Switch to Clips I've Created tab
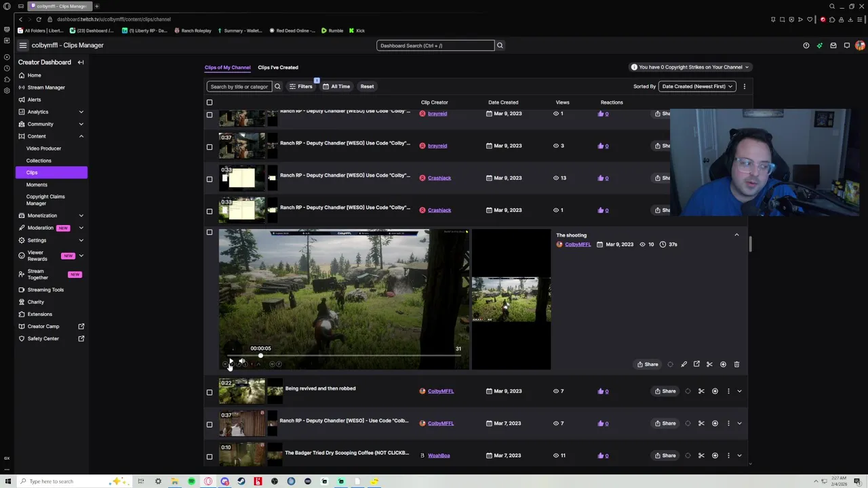Screen dimensions: 868x488 278,67
